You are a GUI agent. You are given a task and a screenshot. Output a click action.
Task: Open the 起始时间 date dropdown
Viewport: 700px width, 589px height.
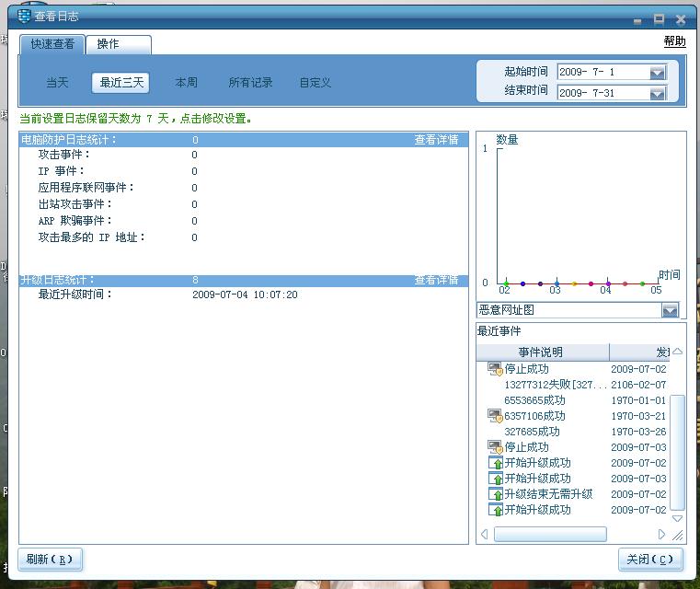[657, 73]
